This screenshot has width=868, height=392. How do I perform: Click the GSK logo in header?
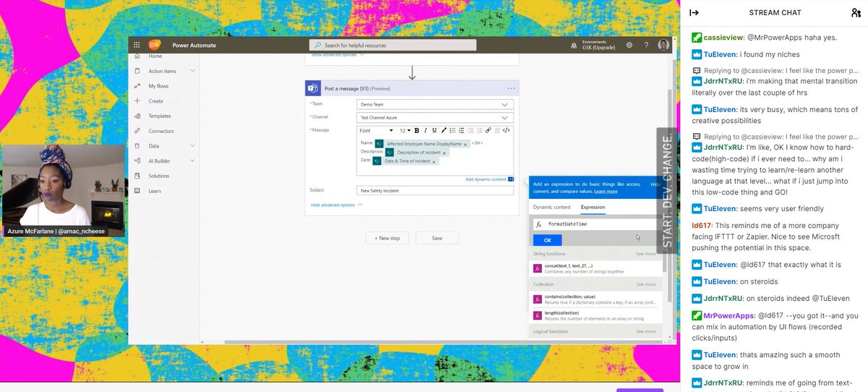click(154, 45)
